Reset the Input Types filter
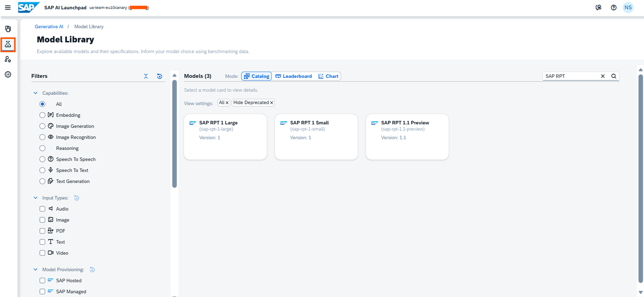The image size is (644, 297). click(x=76, y=198)
